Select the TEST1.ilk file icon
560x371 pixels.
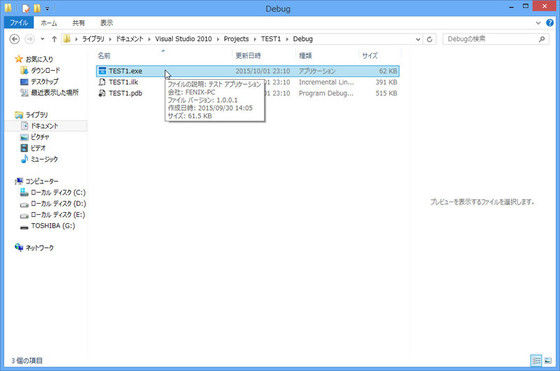coord(102,82)
